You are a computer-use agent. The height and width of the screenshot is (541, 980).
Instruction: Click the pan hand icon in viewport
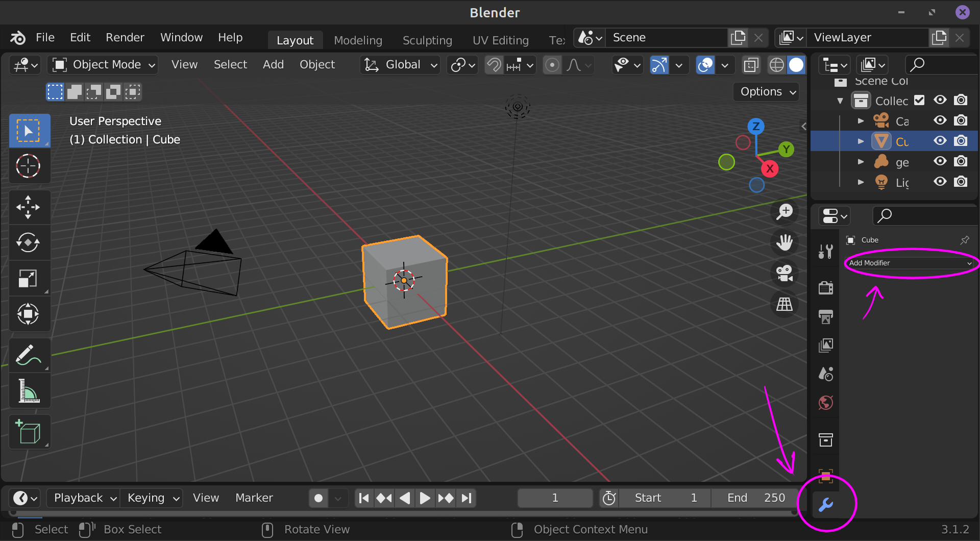(785, 242)
